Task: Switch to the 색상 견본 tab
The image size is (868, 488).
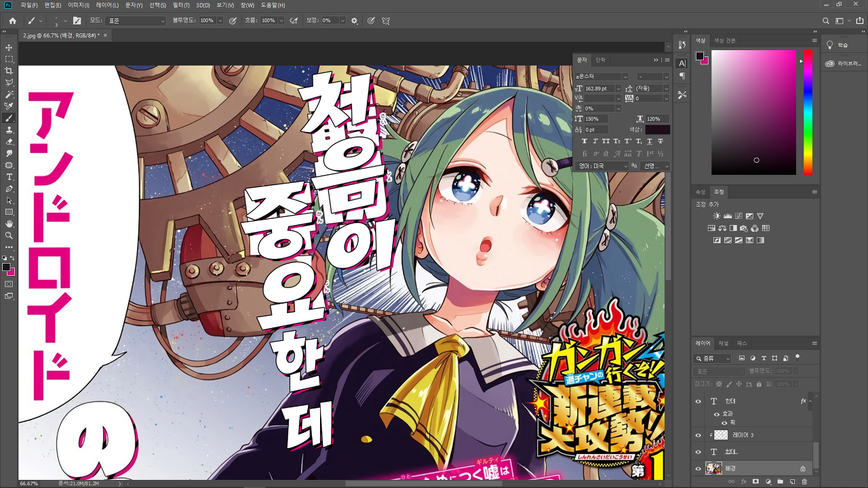Action: 725,40
